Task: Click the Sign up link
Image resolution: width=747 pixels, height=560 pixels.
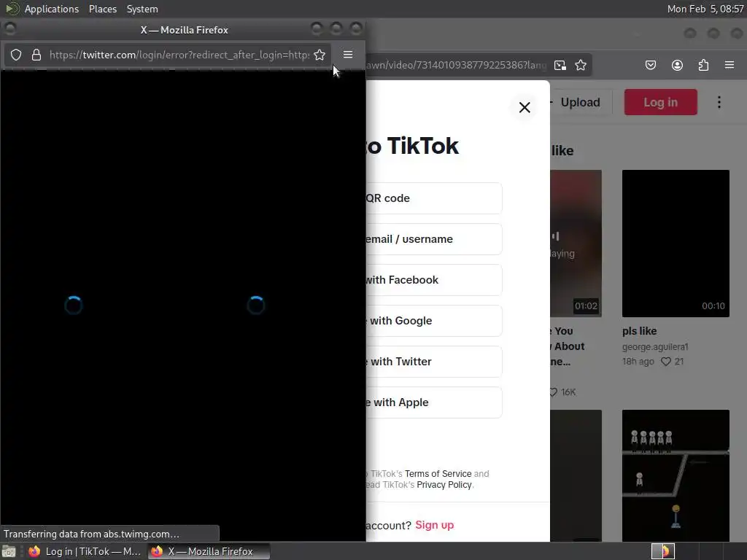Action: click(435, 525)
